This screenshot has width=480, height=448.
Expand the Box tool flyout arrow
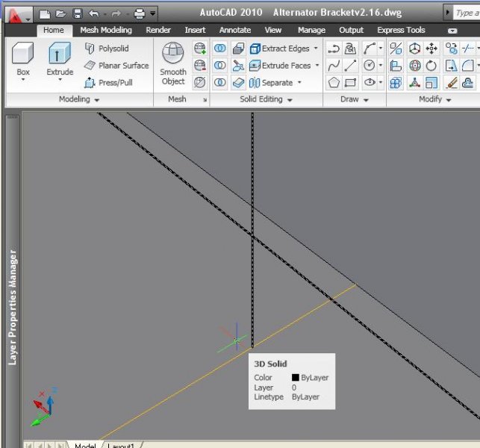[x=23, y=79]
